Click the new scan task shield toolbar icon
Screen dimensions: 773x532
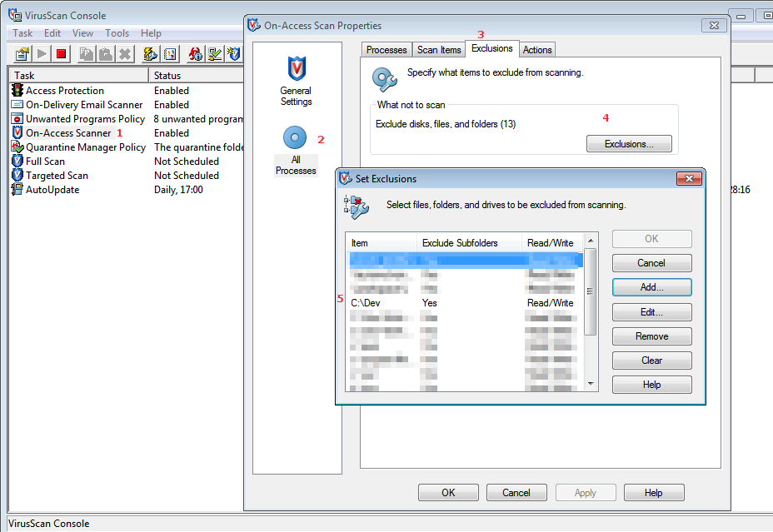(x=234, y=53)
